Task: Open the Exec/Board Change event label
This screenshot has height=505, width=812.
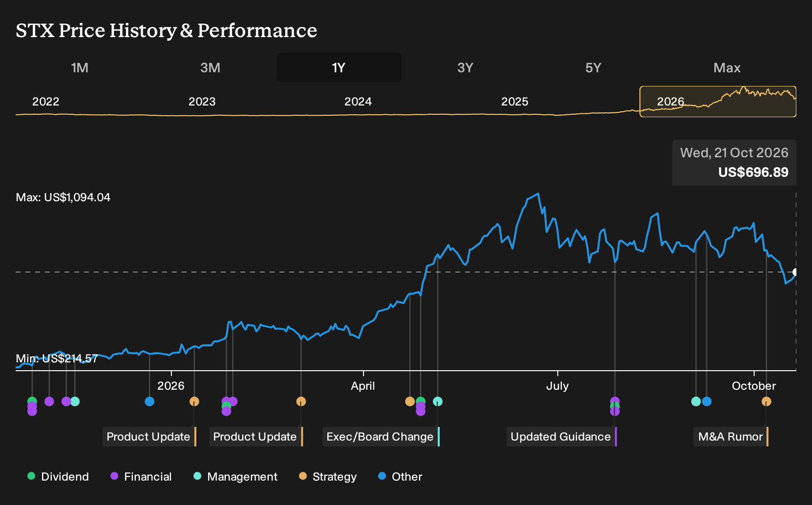Action: click(x=381, y=437)
